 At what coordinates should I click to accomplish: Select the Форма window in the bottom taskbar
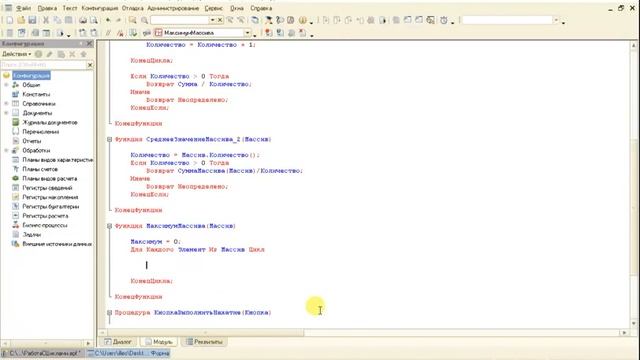pyautogui.click(x=128, y=353)
